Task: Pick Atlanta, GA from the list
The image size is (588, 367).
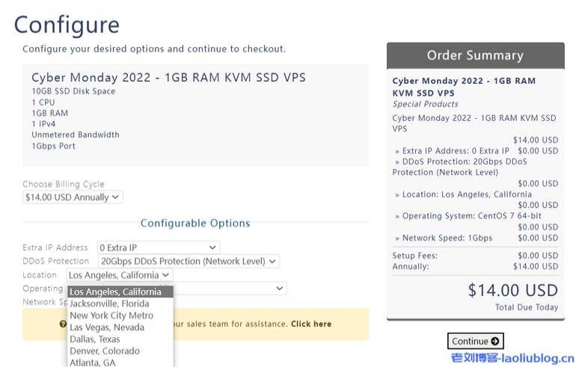Action: click(x=93, y=363)
